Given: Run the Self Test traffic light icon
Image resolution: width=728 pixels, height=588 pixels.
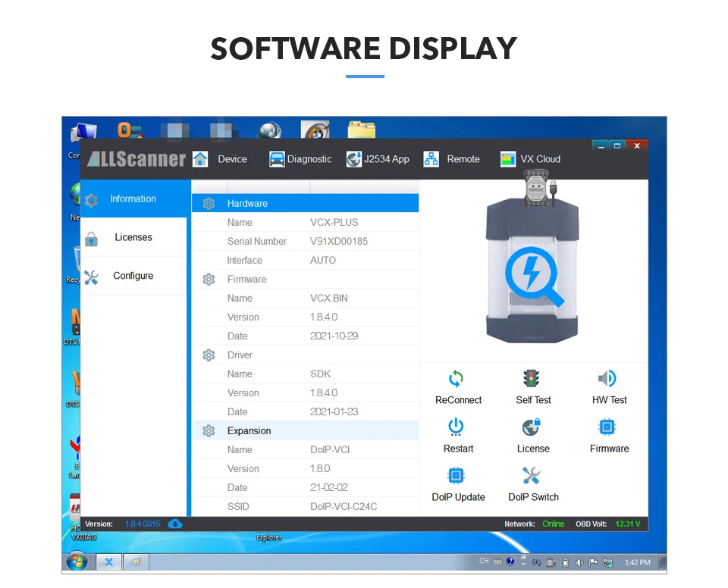Looking at the screenshot, I should tap(531, 379).
